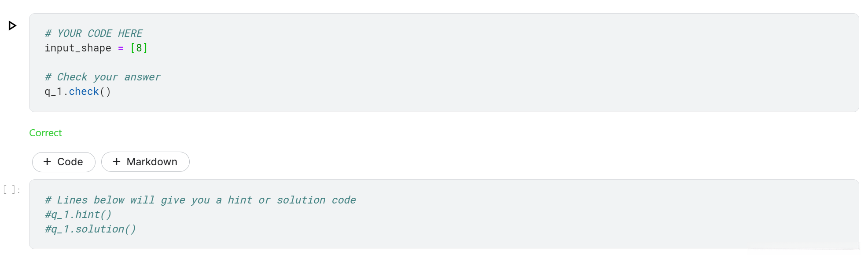Click the equals sign after input_shape
Viewport: 868px width, 258px height.
pyautogui.click(x=121, y=48)
